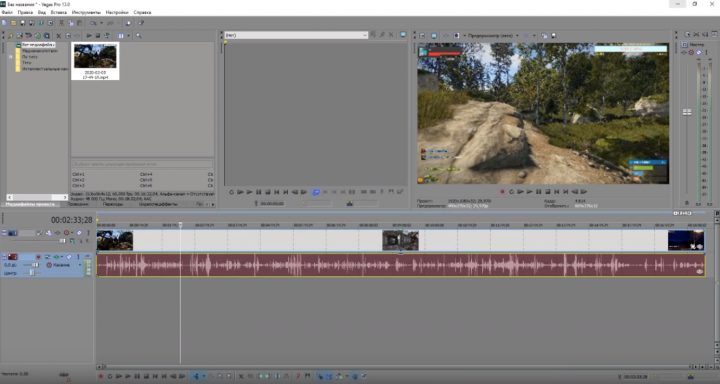The image size is (720, 384).
Task: Open Project Video Properties in preview window
Action: (422, 35)
